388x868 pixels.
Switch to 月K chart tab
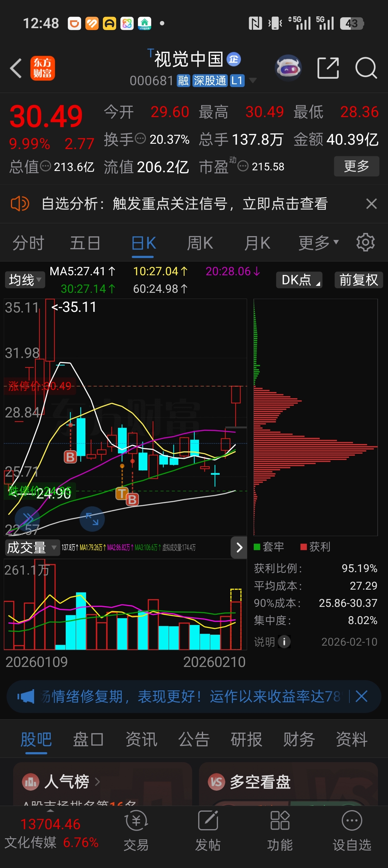257,243
